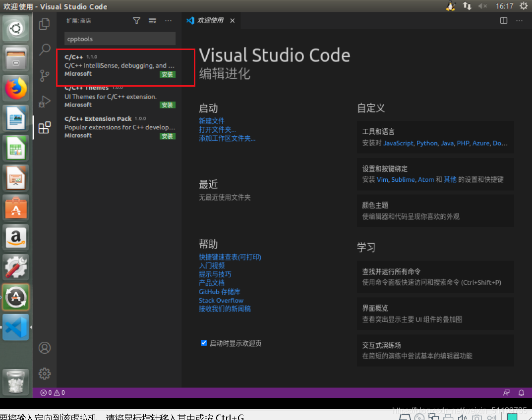Click the 接收我们的新闻稿 link

225,309
